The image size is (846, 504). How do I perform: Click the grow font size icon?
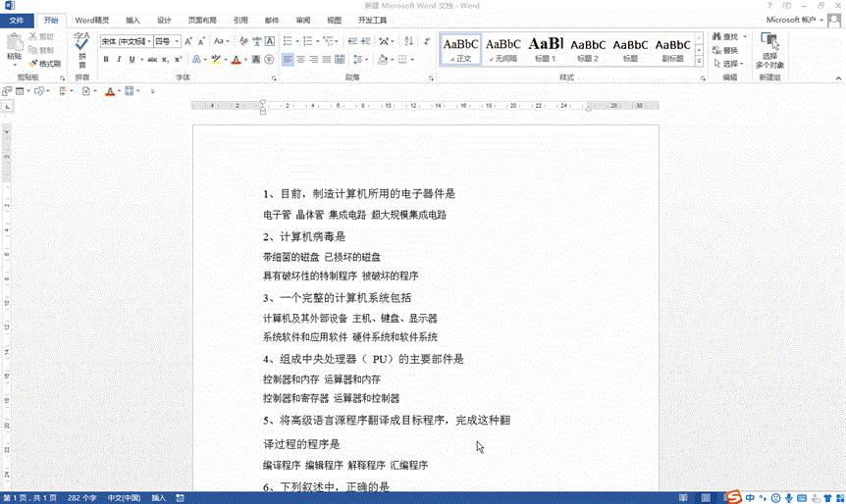pos(189,41)
